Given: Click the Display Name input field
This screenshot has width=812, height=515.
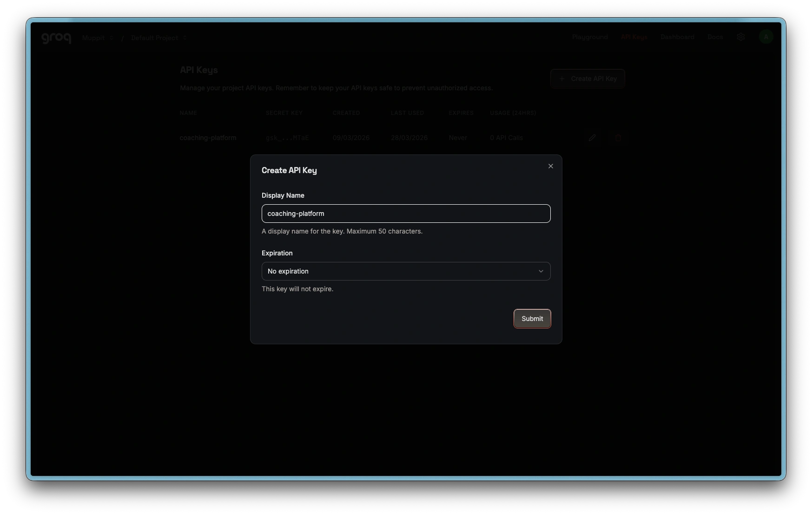Looking at the screenshot, I should (406, 214).
